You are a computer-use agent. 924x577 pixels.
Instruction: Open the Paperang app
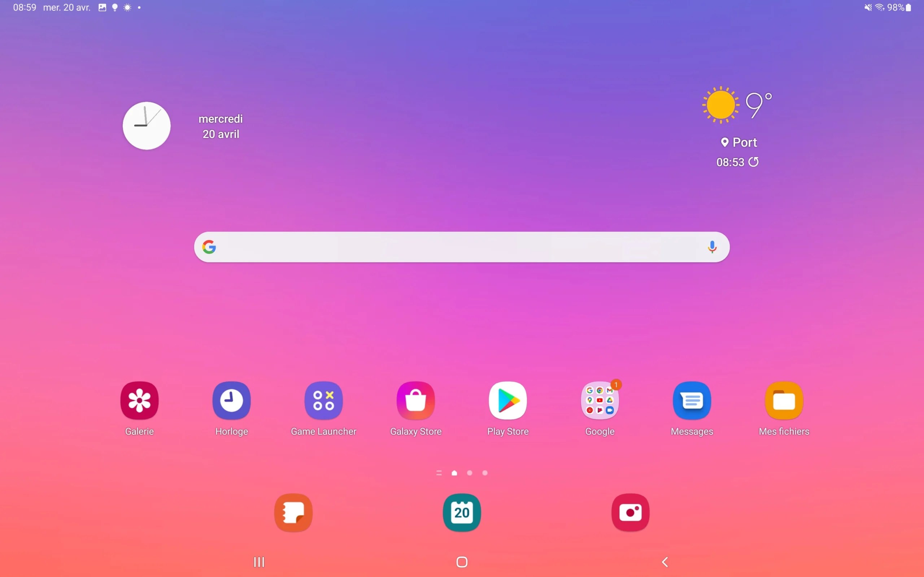pos(293,512)
